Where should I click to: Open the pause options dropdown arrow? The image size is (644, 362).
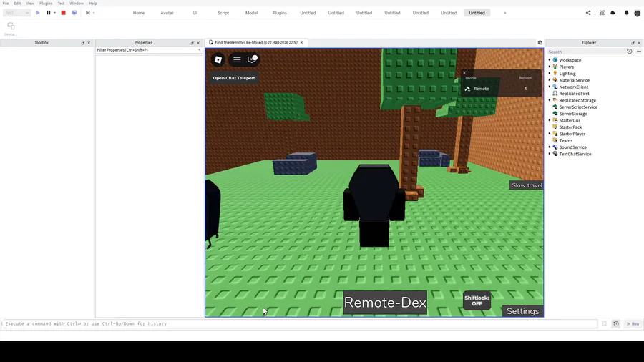coord(54,13)
